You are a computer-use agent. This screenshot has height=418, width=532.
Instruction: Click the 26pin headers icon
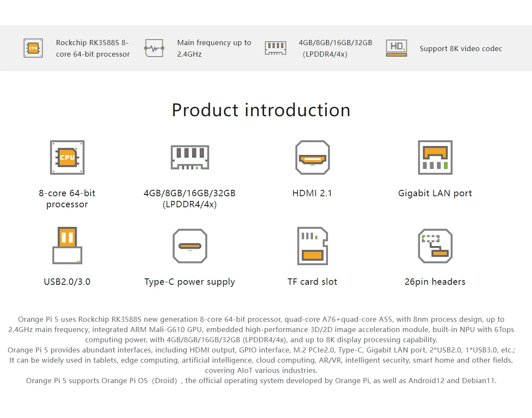(x=435, y=246)
